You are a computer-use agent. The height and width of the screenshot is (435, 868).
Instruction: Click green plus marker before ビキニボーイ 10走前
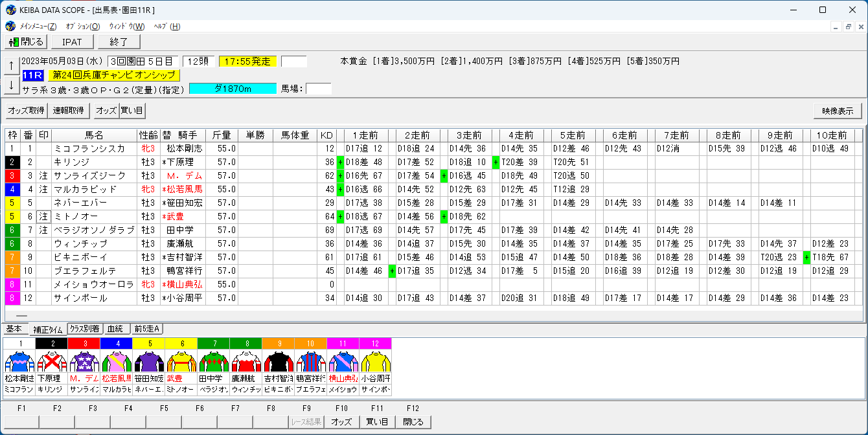tap(806, 257)
